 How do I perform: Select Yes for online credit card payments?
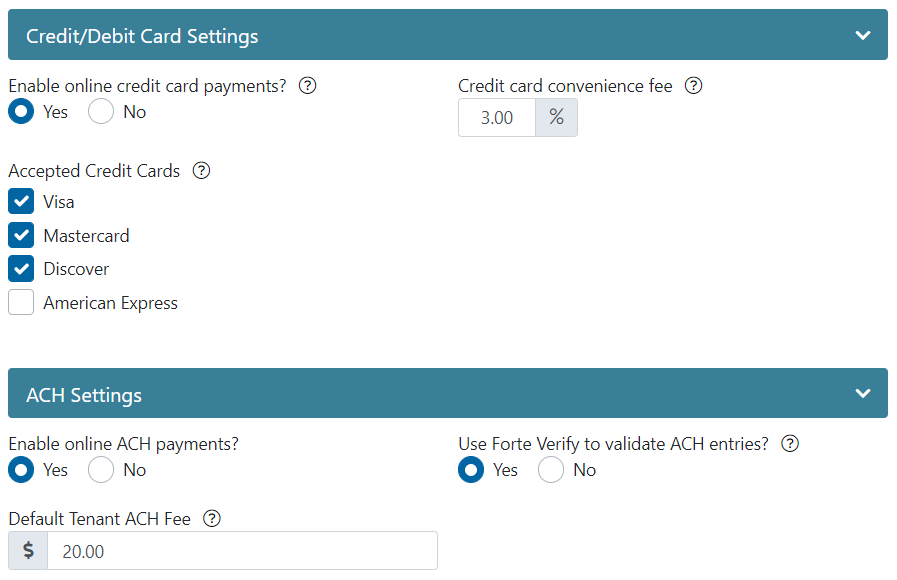pyautogui.click(x=21, y=112)
